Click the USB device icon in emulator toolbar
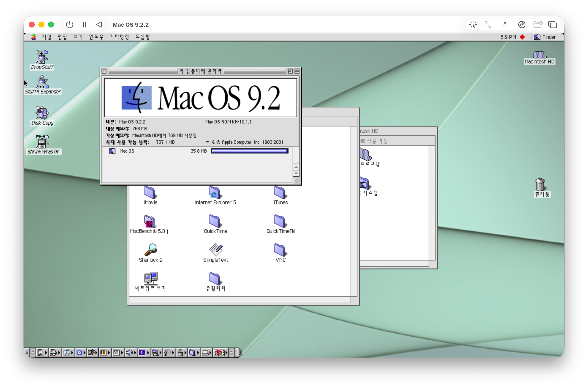The width and height of the screenshot is (588, 389). click(505, 25)
